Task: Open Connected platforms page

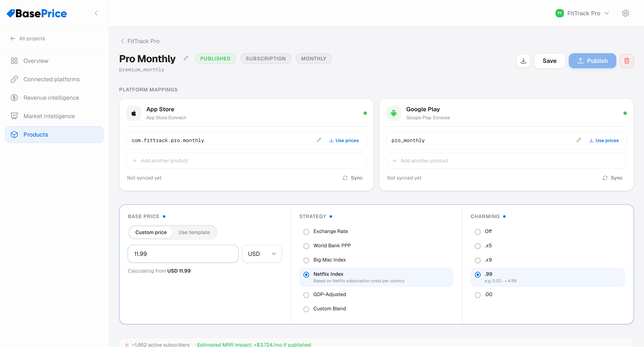Action: (54, 79)
